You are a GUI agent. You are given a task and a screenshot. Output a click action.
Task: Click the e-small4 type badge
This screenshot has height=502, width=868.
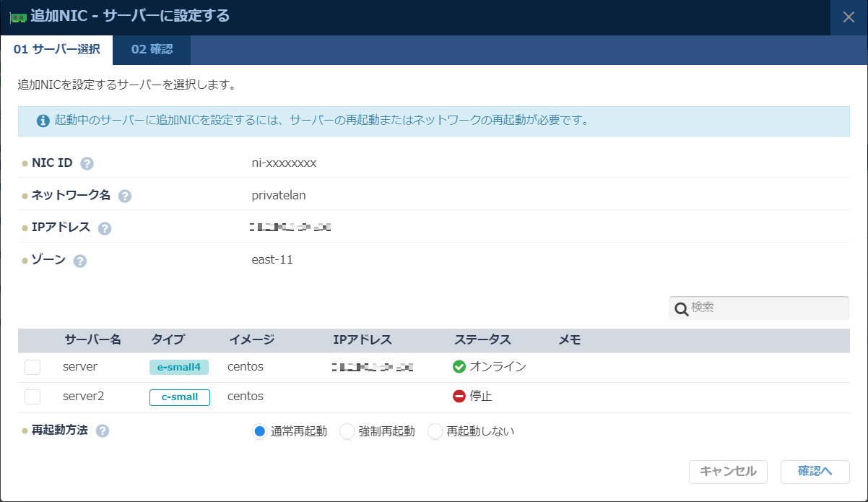[179, 366]
